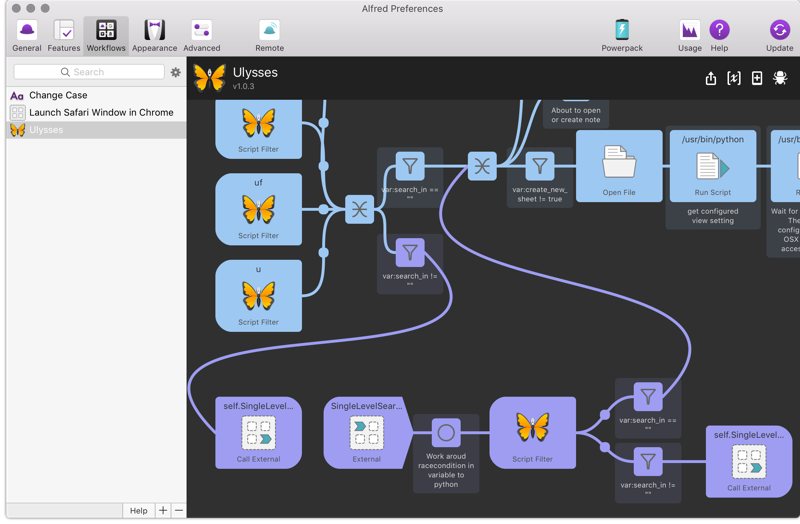Select the var:create_new_sheet != true filter

coord(540,166)
